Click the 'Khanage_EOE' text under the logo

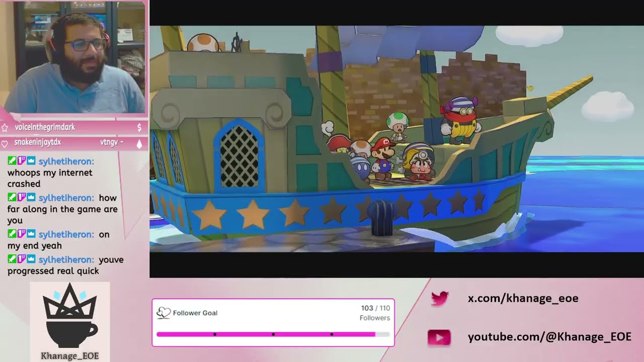(x=70, y=356)
